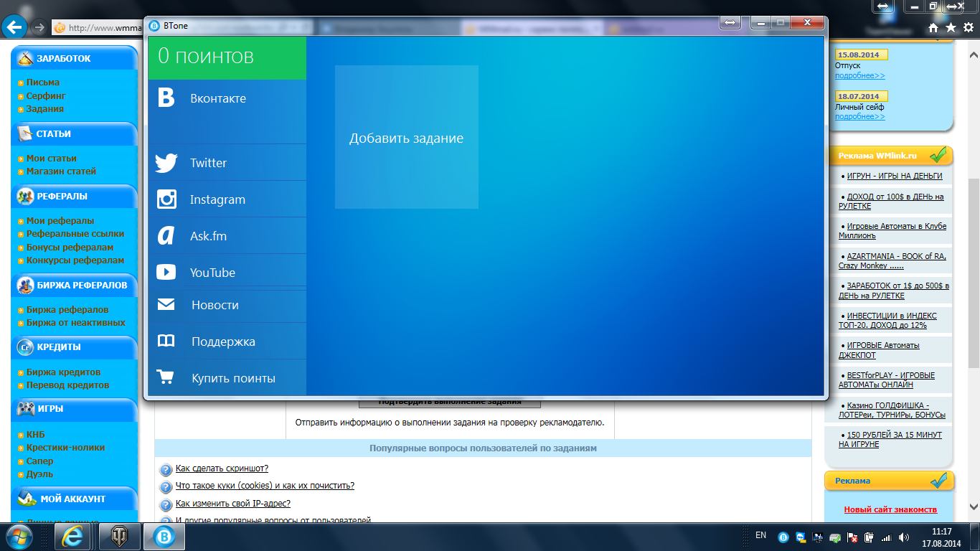Open the volume speaker tray icon
Viewport: 980px width, 551px height.
(903, 537)
